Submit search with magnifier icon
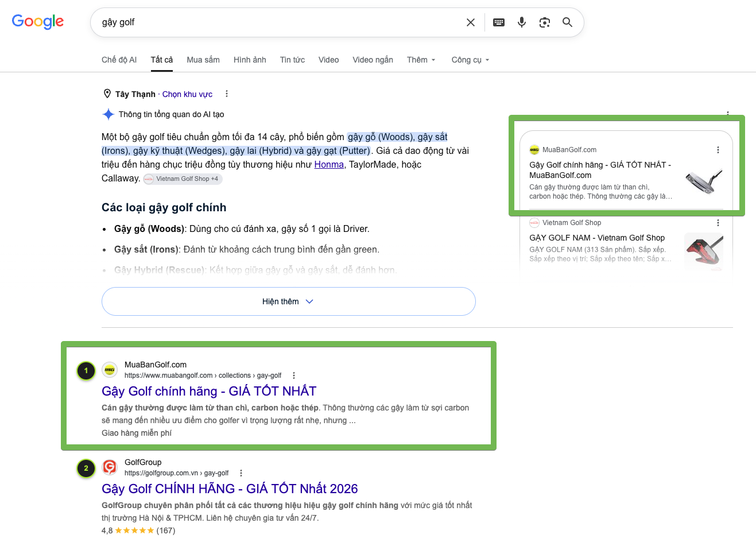The image size is (756, 550). pos(567,22)
